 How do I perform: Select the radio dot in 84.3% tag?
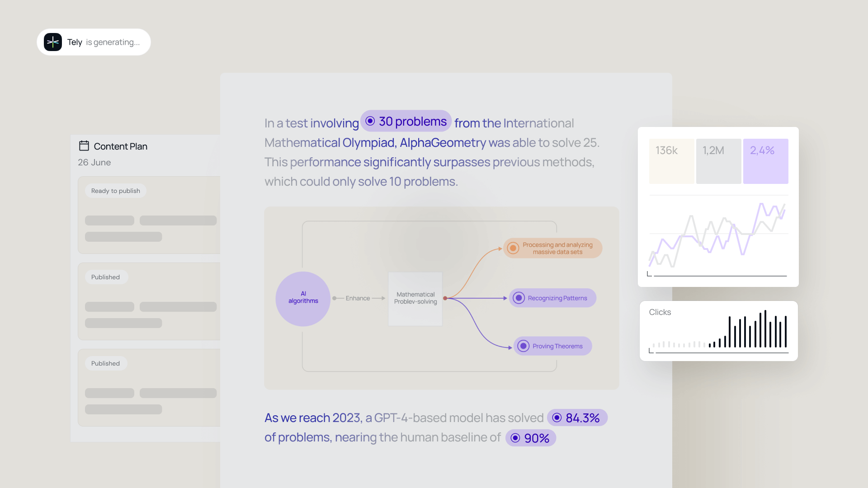[x=557, y=418]
